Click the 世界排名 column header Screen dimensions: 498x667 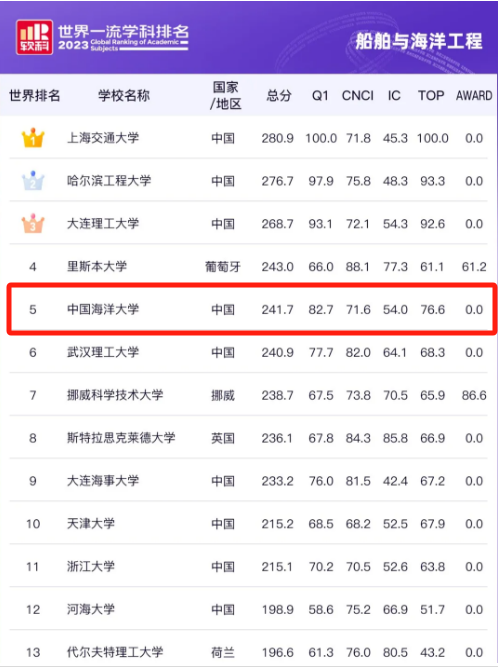(34, 96)
